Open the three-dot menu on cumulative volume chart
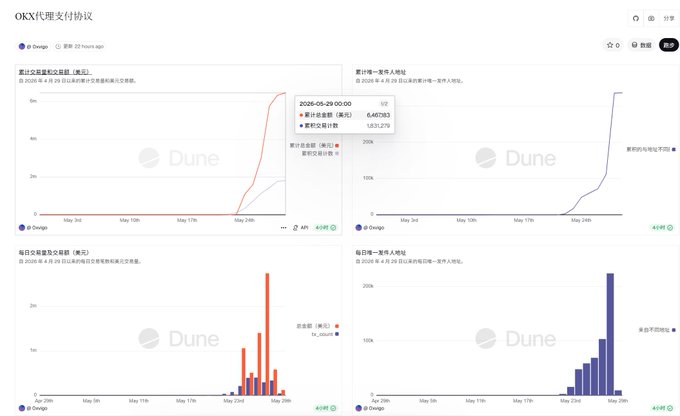Viewport: 680px width, 416px height. tap(283, 228)
